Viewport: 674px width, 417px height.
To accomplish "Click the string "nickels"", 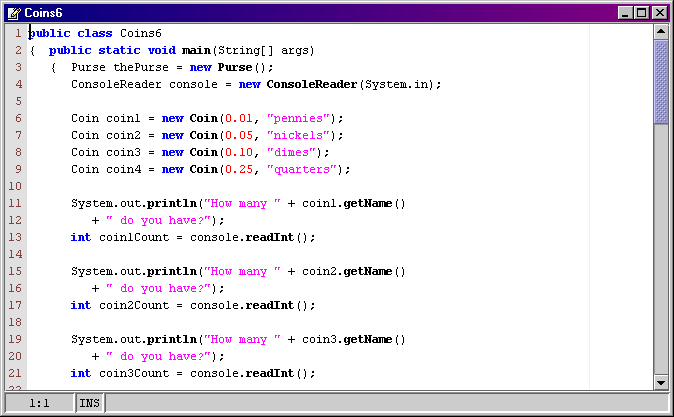I will point(298,135).
